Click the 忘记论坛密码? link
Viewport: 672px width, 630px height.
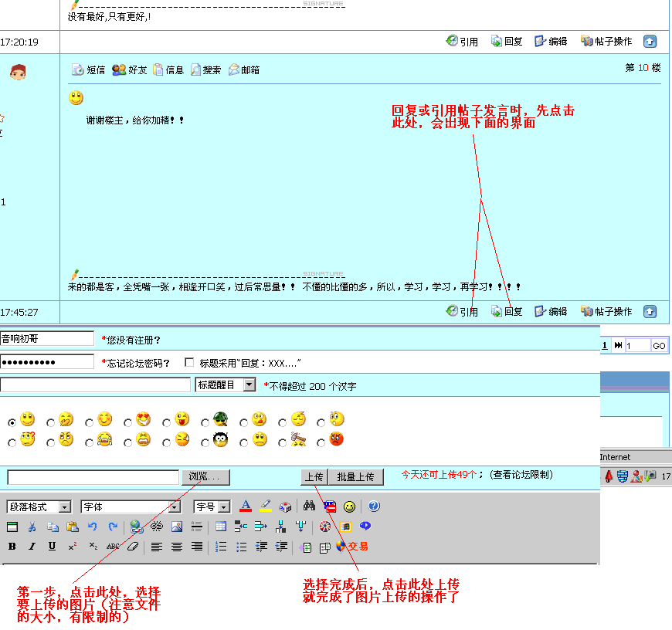coord(138,363)
